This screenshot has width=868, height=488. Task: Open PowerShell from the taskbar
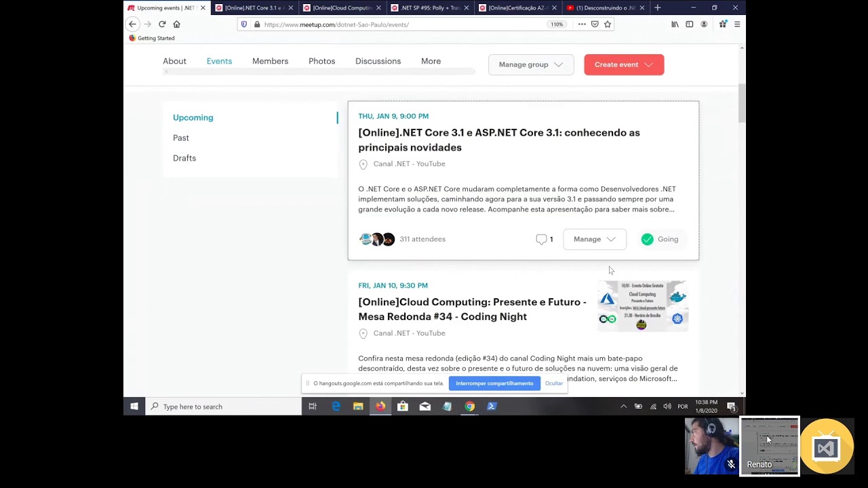click(492, 406)
